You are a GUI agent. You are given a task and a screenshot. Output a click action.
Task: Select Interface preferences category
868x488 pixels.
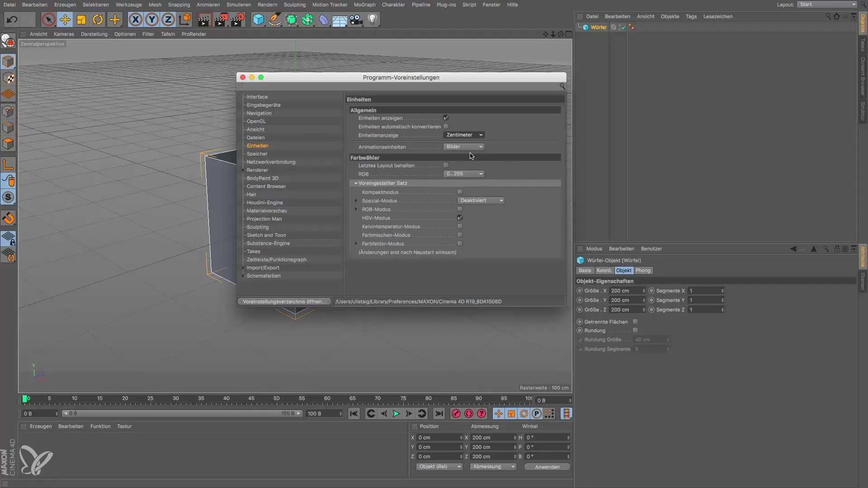[x=257, y=97]
